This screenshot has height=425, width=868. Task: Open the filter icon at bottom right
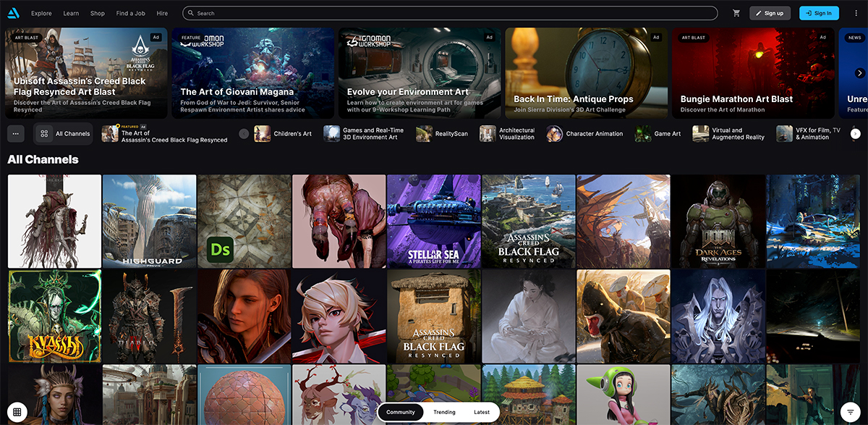(x=850, y=412)
